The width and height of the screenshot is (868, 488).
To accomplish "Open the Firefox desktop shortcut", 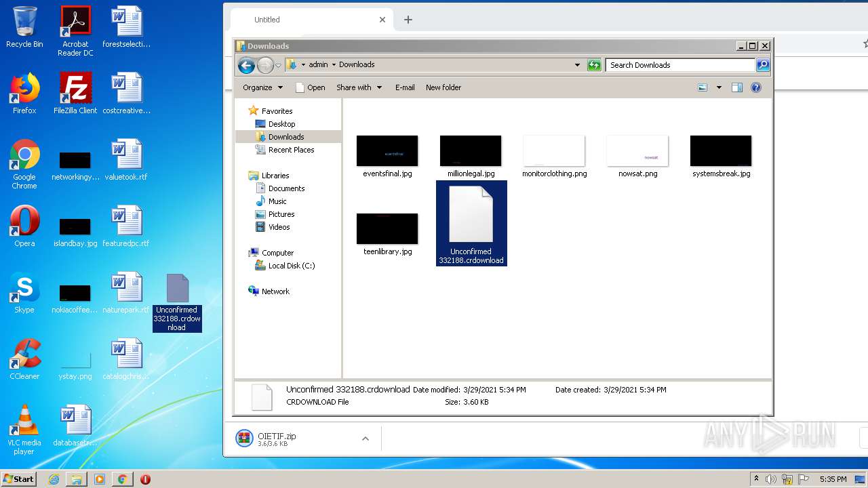I will click(x=24, y=94).
